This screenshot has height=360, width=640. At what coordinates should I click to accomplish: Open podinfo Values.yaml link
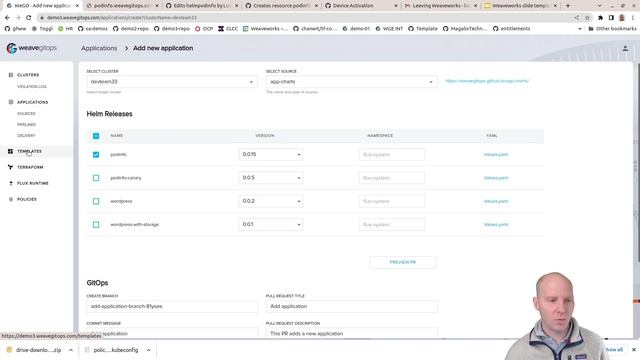(x=496, y=155)
